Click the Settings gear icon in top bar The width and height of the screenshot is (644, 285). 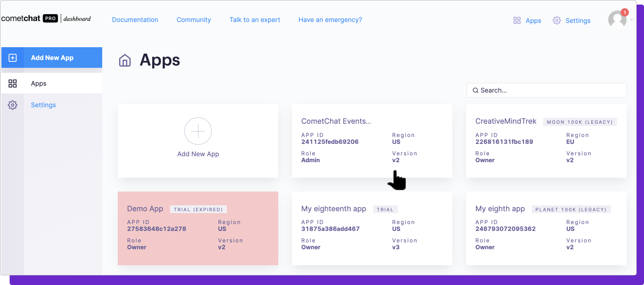[x=557, y=20]
